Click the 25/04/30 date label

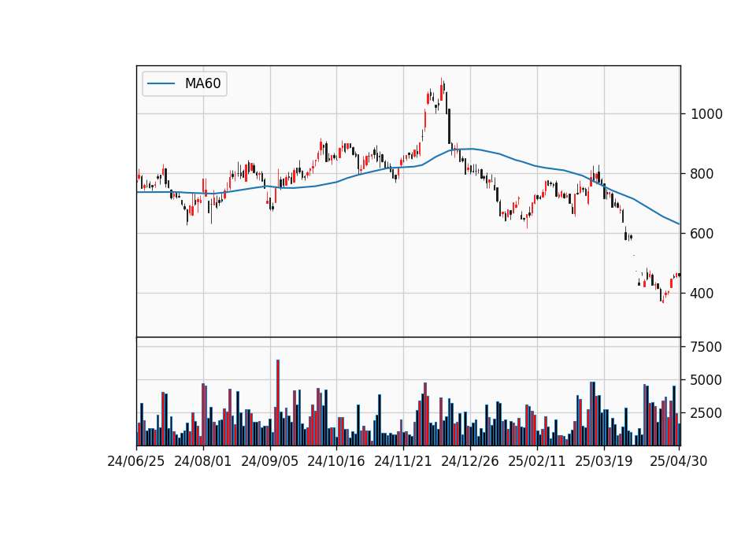[x=679, y=462]
